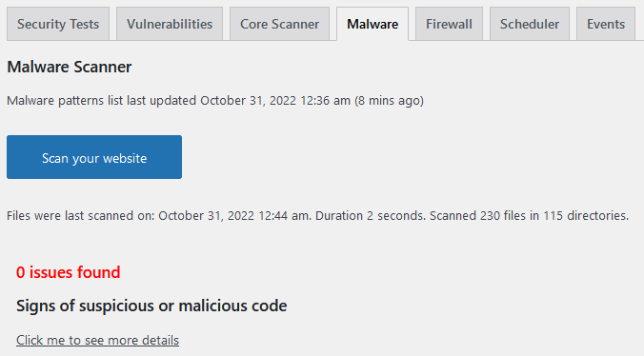The height and width of the screenshot is (356, 644).
Task: Click the Malware patterns list last updated label
Action: (x=101, y=101)
